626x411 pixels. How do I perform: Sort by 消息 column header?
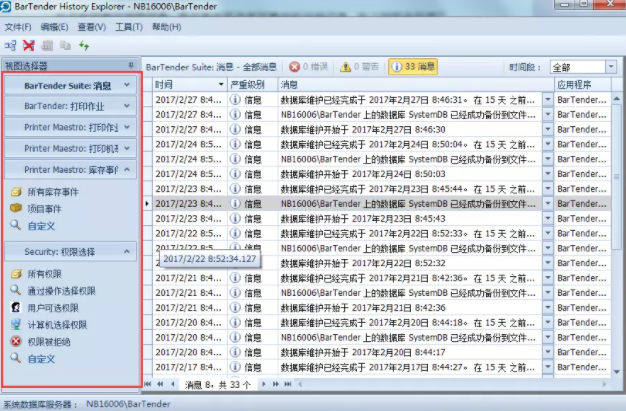click(x=416, y=85)
